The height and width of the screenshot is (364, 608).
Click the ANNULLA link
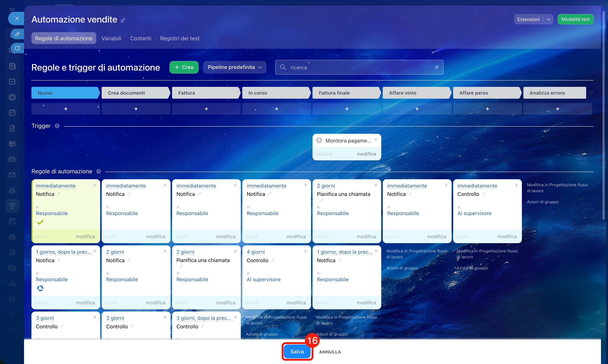coord(330,352)
